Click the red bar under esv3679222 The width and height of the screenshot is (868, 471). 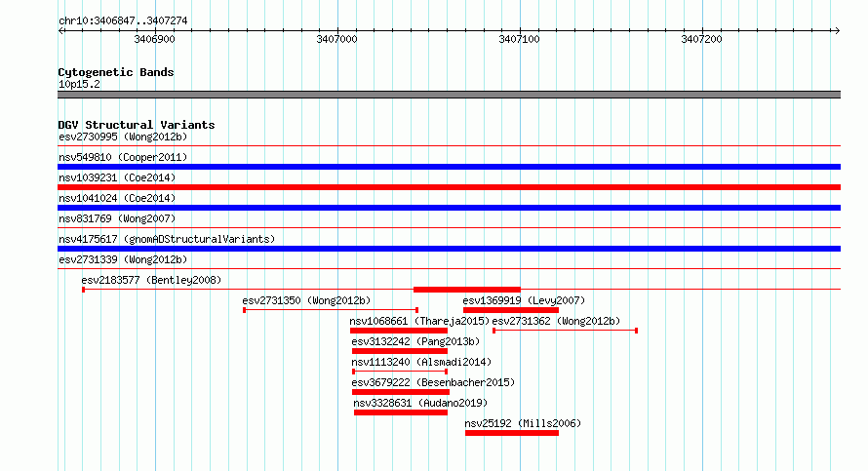[x=401, y=392]
